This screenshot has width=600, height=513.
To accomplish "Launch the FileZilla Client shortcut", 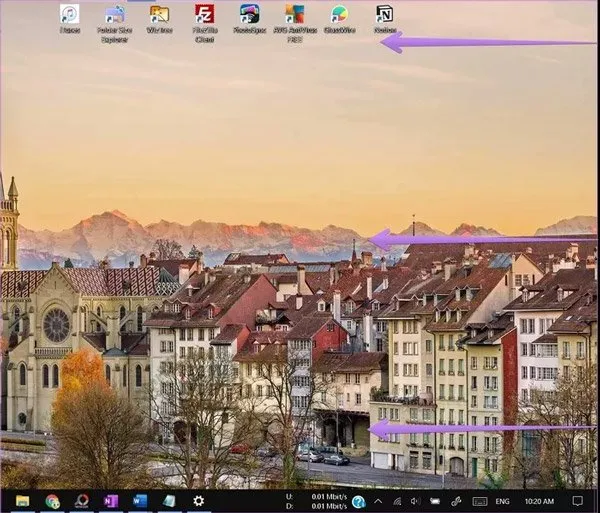I will (x=205, y=15).
